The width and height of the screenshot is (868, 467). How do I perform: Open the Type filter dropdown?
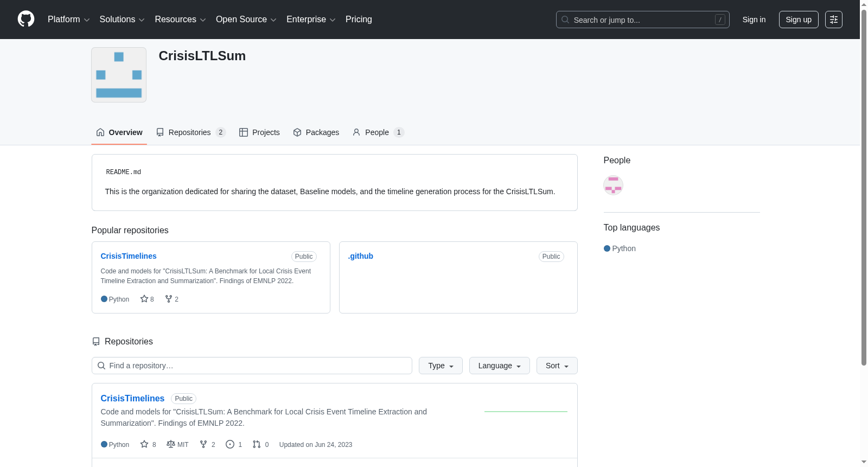(x=441, y=366)
